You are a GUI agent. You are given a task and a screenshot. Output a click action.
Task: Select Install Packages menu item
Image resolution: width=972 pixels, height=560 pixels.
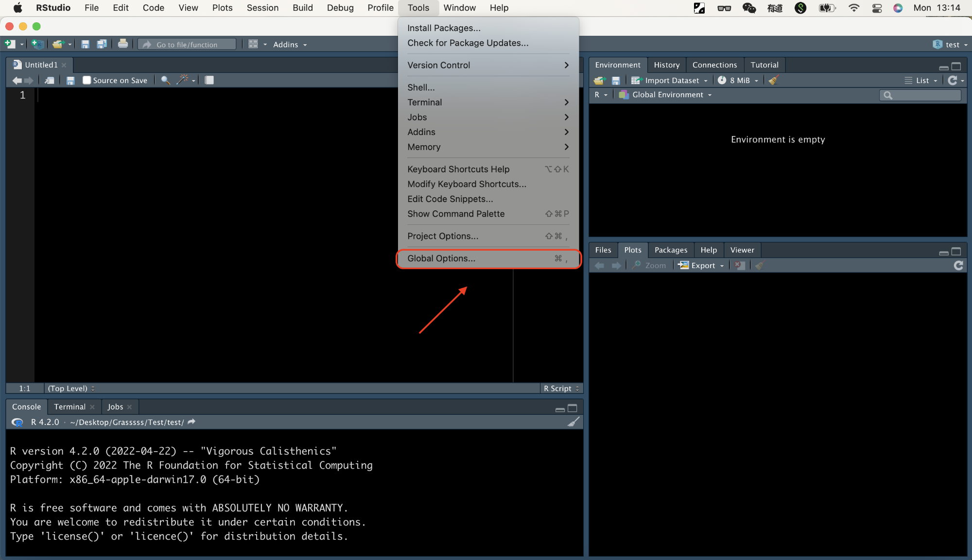pos(488,28)
